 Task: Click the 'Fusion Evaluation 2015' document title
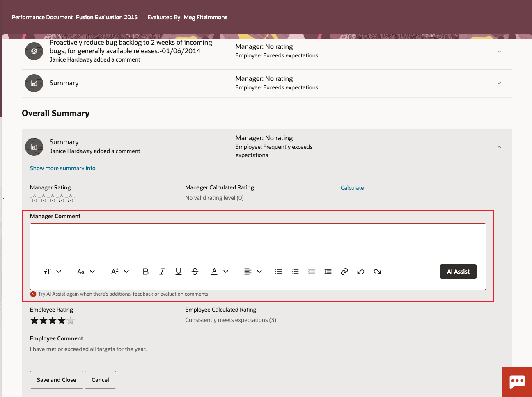(107, 17)
